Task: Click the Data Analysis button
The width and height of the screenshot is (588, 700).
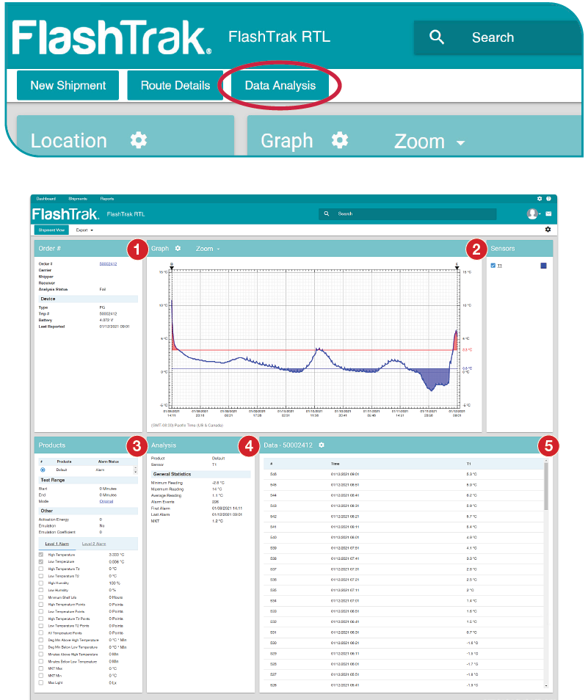Action: point(280,85)
